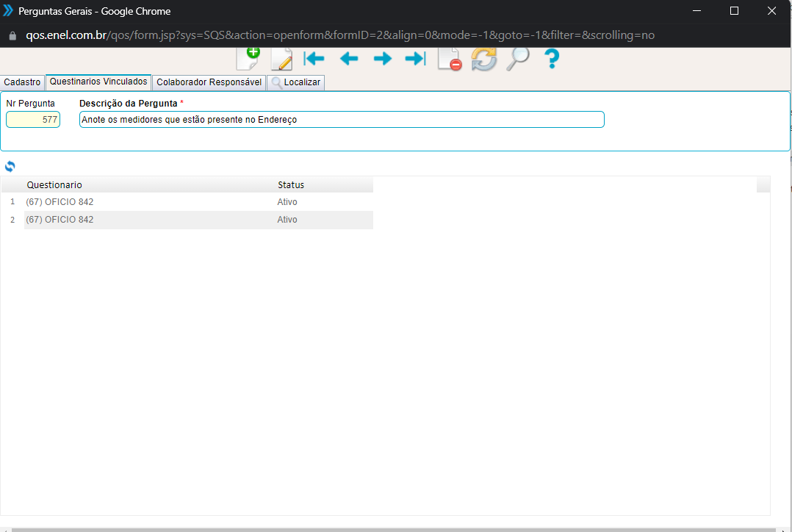The image size is (792, 532).
Task: Focus the Descrição da Pergunta text field
Action: pyautogui.click(x=342, y=120)
